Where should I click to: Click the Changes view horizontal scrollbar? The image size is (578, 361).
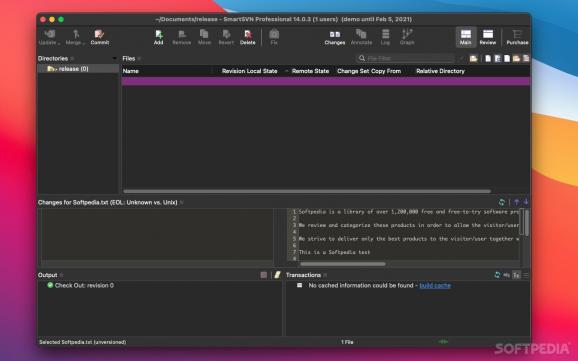point(343,264)
